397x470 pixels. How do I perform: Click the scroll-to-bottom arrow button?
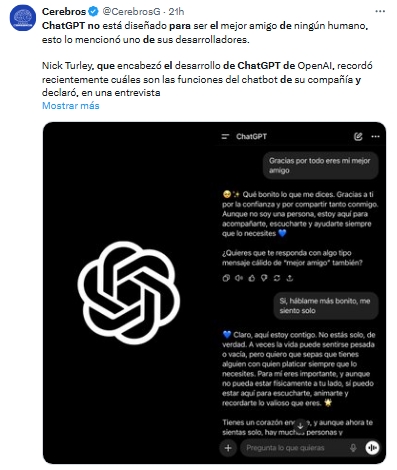pos(300,426)
